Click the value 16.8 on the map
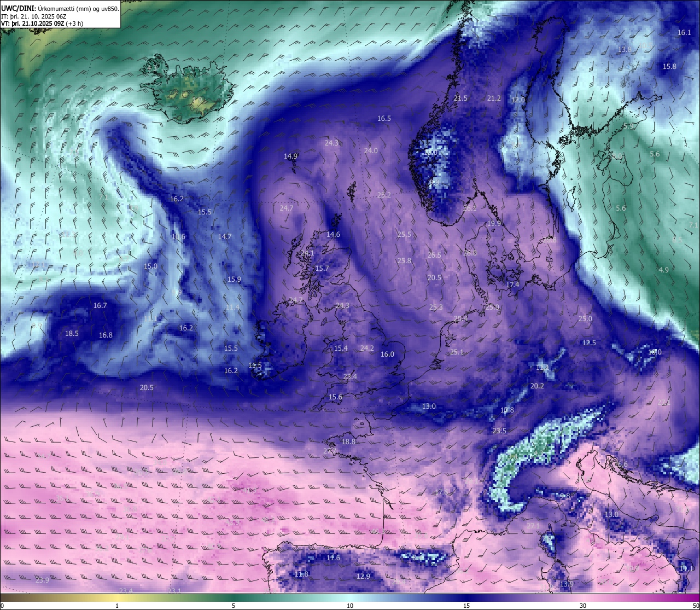Viewport: 700px width, 610px height. coord(106,335)
